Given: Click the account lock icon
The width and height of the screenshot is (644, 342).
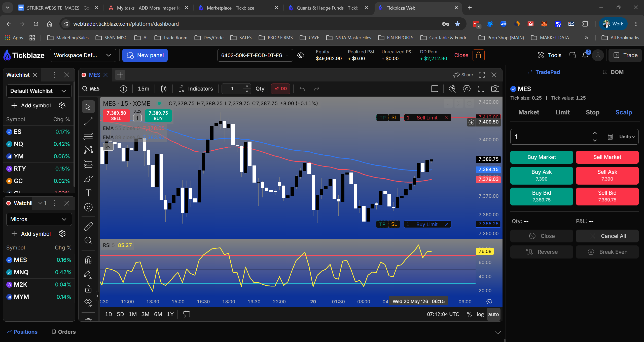Looking at the screenshot, I should (x=478, y=55).
